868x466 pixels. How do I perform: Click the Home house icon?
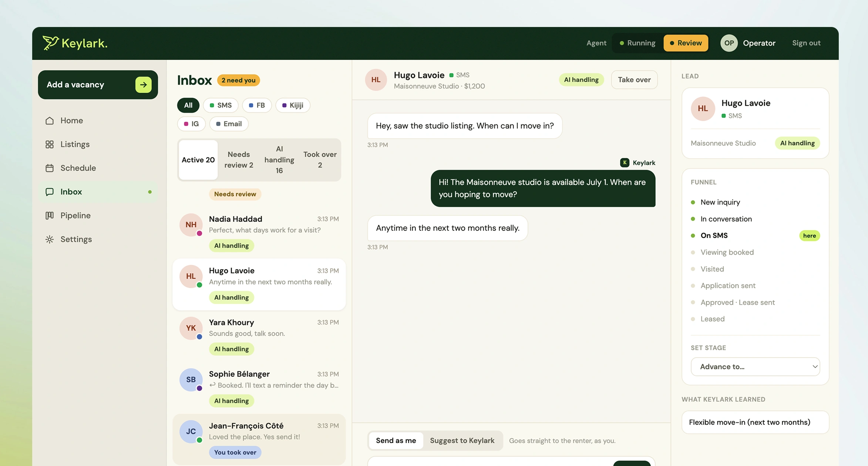pos(50,121)
